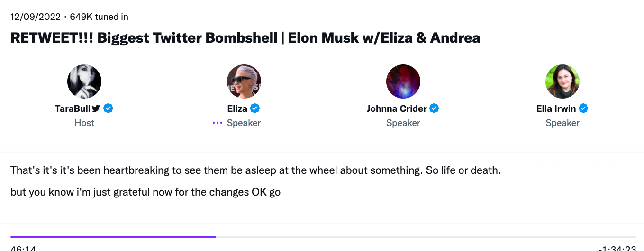Click Johnna Crider's verified badge
The width and height of the screenshot is (644, 251).
pyautogui.click(x=434, y=108)
